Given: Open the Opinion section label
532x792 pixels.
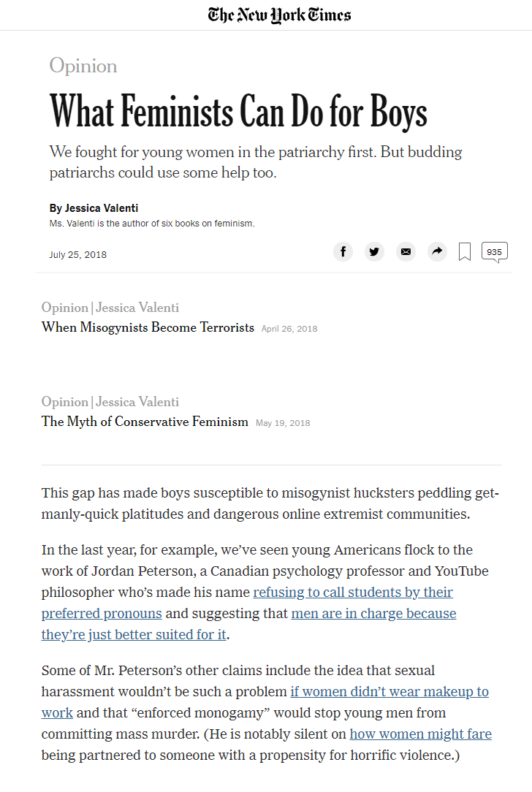Looking at the screenshot, I should coord(83,66).
